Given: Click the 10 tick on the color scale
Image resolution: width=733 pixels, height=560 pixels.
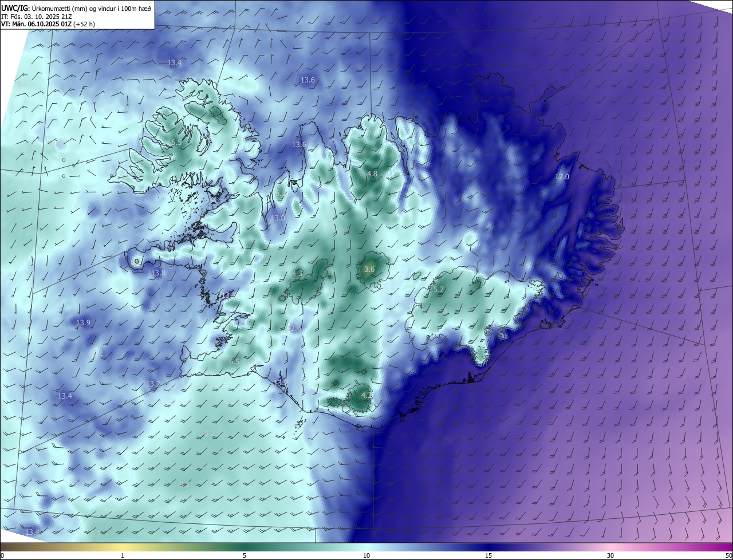Looking at the screenshot, I should click(x=366, y=555).
